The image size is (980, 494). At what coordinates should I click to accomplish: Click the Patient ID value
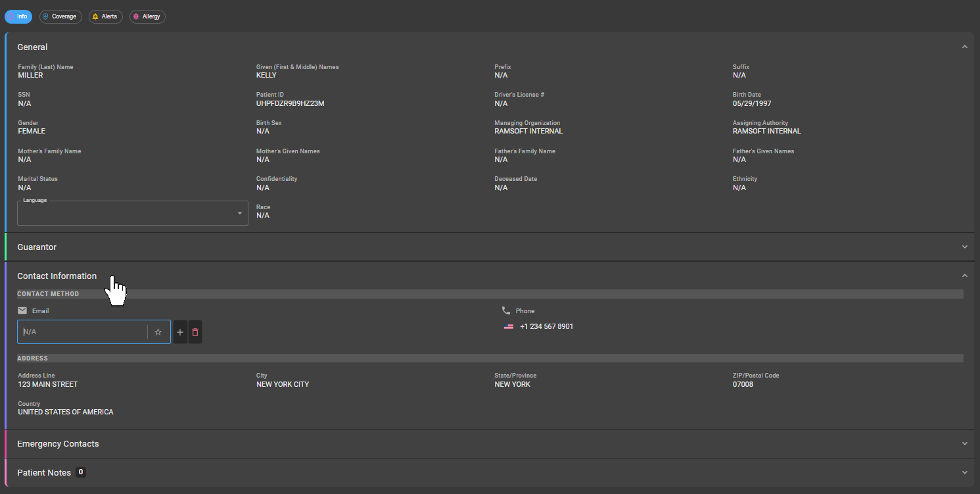click(290, 103)
